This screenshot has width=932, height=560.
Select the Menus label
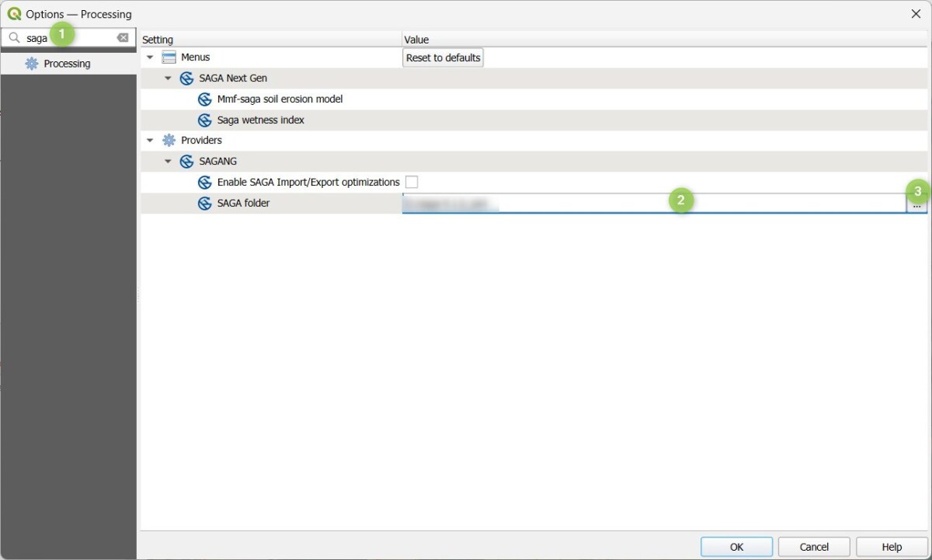(196, 57)
